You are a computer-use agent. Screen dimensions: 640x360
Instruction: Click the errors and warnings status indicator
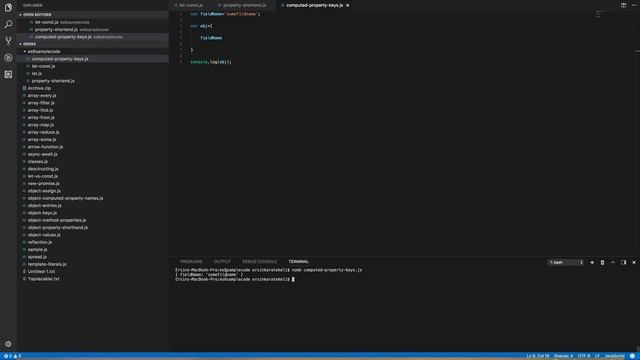click(12, 356)
